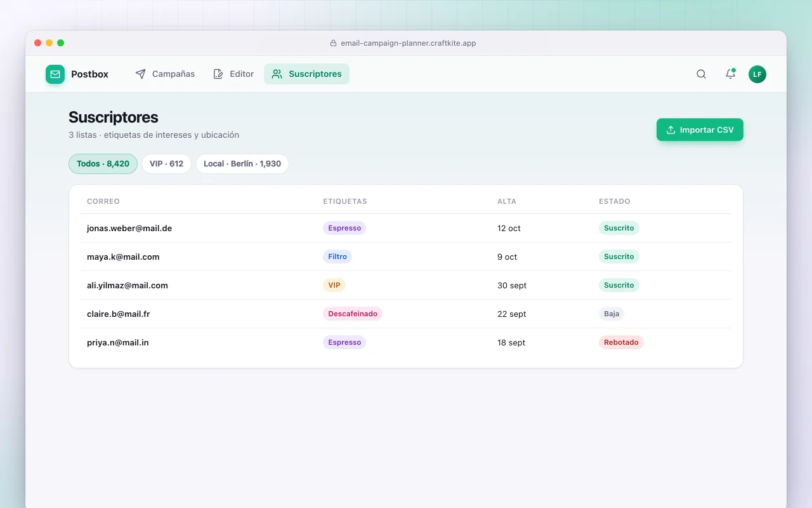Click the Rebotado status badge

click(x=621, y=342)
